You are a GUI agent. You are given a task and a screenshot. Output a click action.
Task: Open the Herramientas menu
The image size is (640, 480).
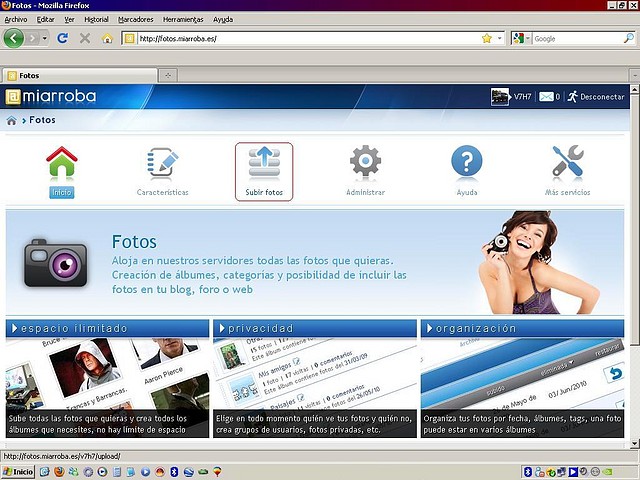pyautogui.click(x=183, y=19)
